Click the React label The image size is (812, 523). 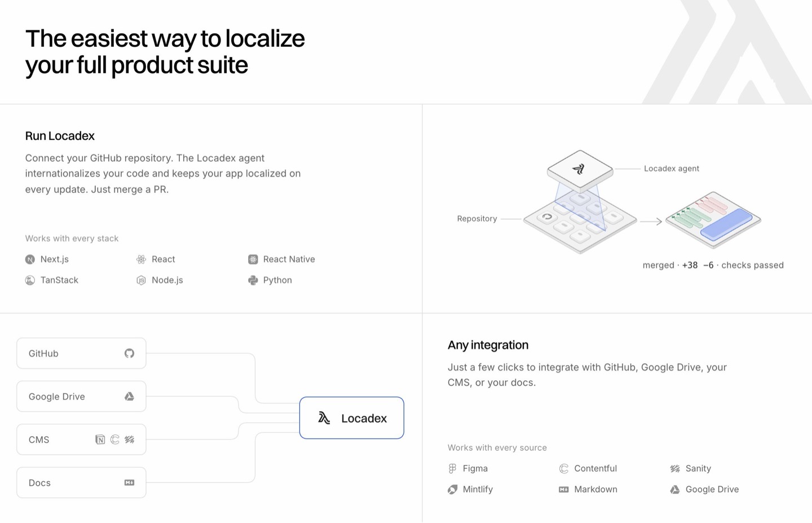[x=164, y=260]
